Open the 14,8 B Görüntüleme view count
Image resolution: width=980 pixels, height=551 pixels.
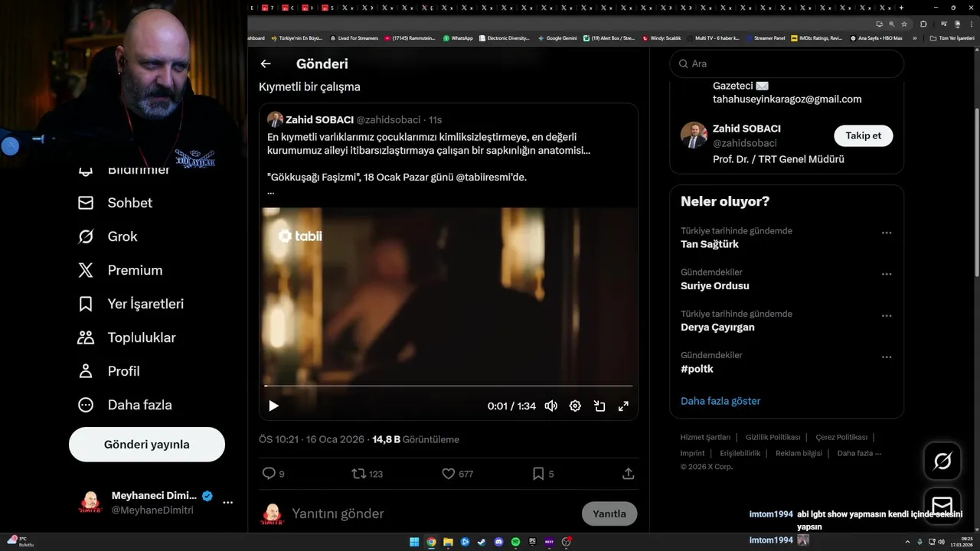click(x=416, y=439)
